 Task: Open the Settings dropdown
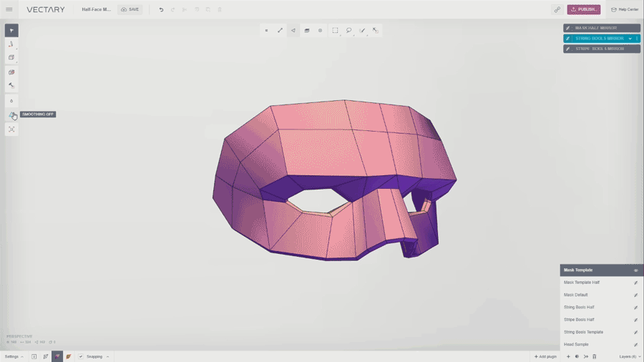(14, 356)
